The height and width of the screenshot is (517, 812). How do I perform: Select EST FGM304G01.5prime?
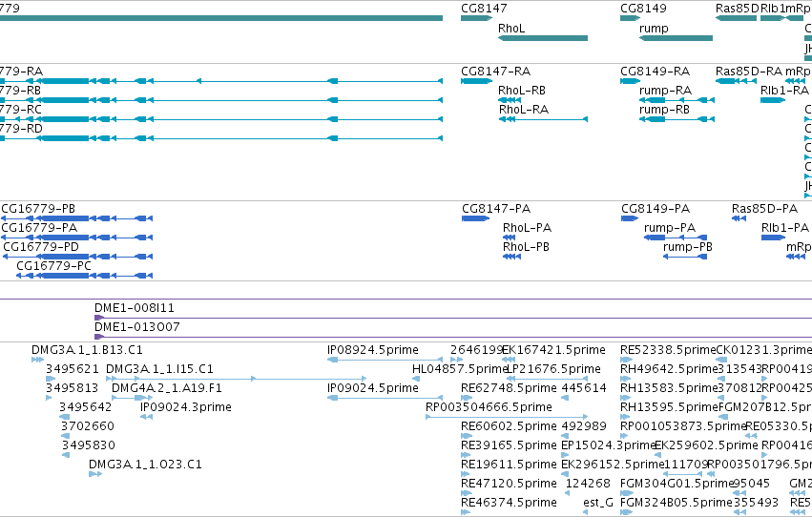pos(677,484)
